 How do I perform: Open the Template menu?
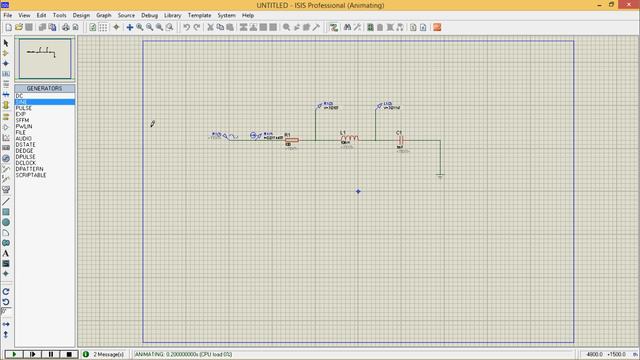(x=199, y=15)
